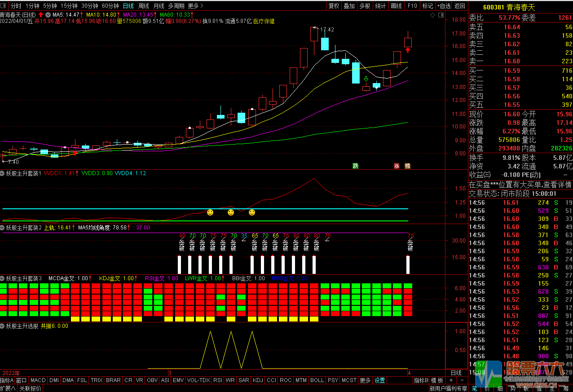Collapse the 妖股主升套装1 indicator panel
Screen dimensions: 573x392
point(3,173)
